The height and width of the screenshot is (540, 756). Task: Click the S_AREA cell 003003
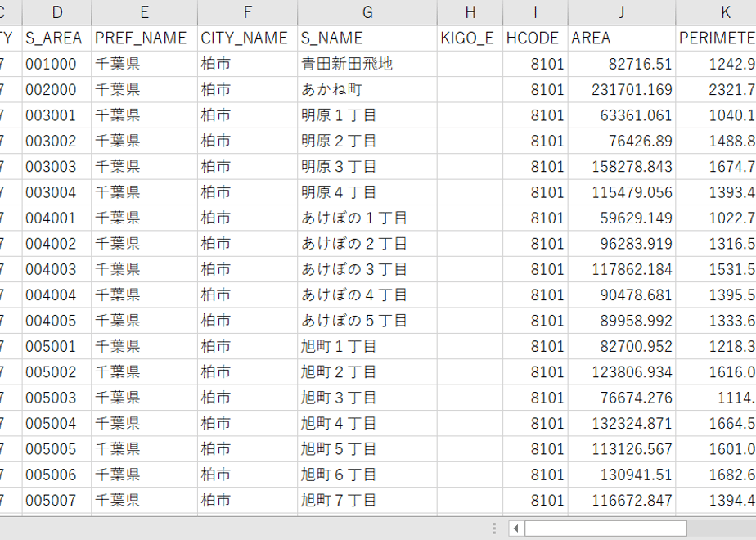(57, 166)
